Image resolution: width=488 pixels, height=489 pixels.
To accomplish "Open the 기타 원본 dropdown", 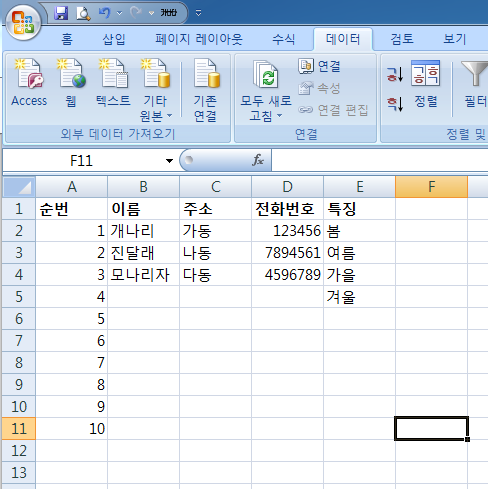I will point(155,90).
